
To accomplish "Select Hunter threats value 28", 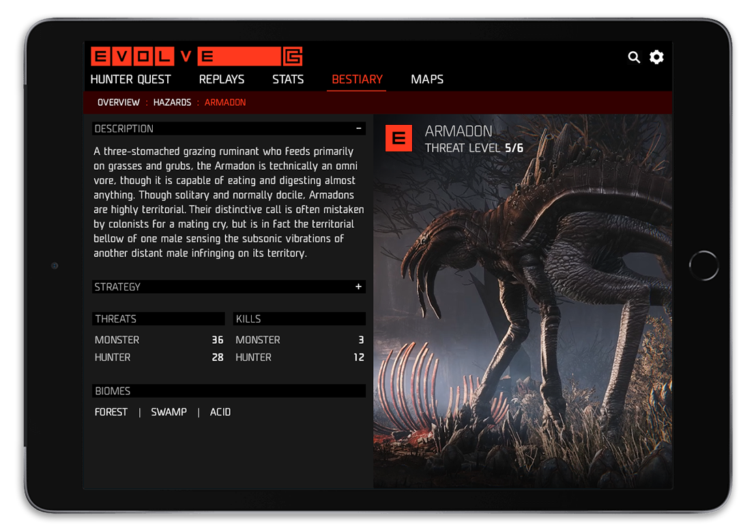I will (x=218, y=357).
